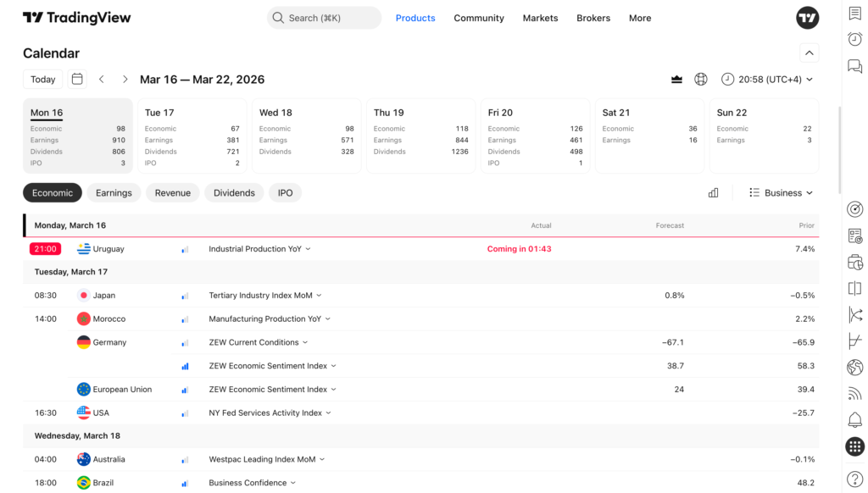Click the Today button

tap(42, 79)
